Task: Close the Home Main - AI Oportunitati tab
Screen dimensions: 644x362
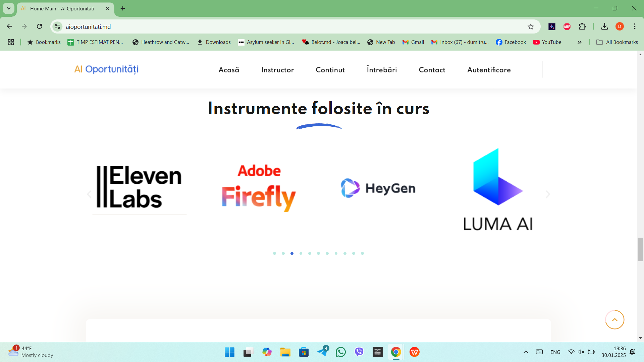Action: tap(107, 8)
